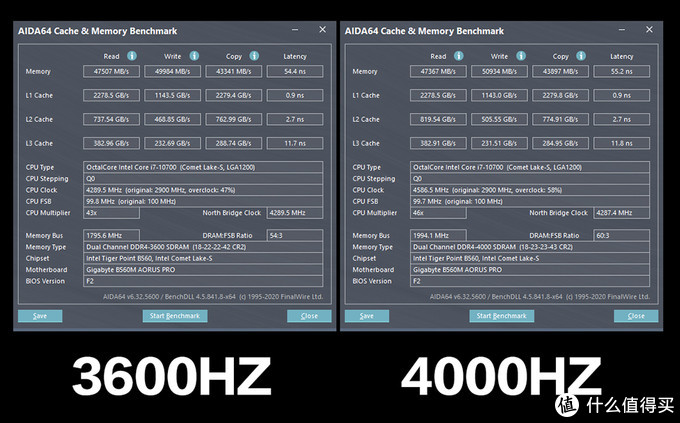Select L3 Cache copy 284.95 GB/s
Viewport: 680px width, 423px height.
[561, 143]
